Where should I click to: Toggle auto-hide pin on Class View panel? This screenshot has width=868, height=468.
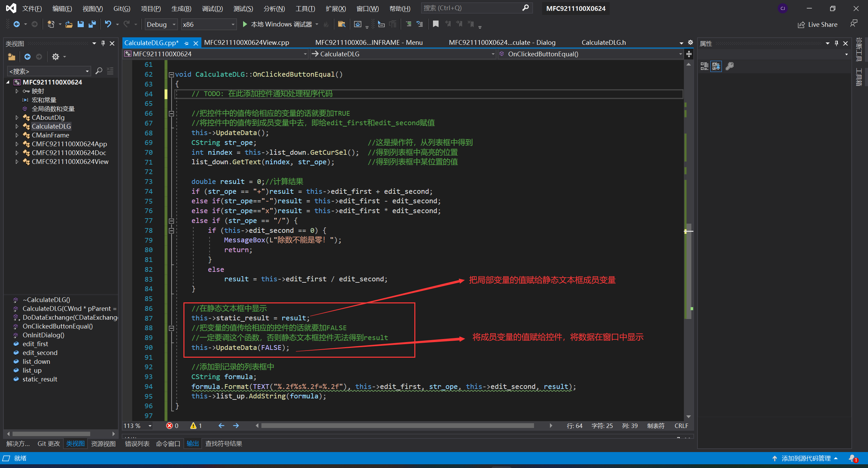(103, 43)
